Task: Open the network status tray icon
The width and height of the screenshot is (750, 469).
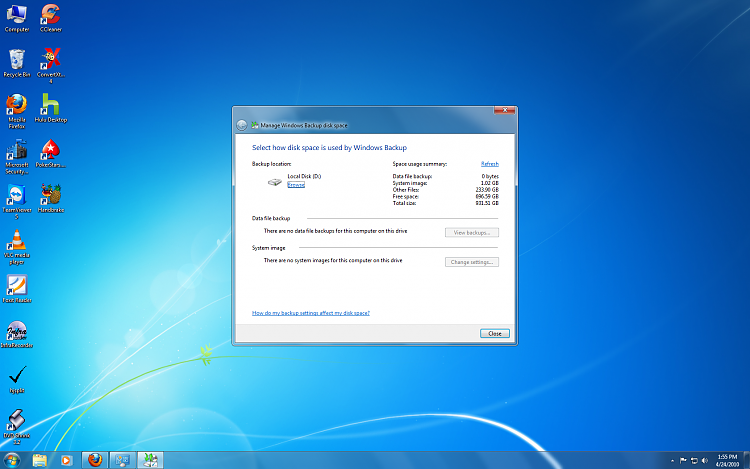Action: [694, 461]
